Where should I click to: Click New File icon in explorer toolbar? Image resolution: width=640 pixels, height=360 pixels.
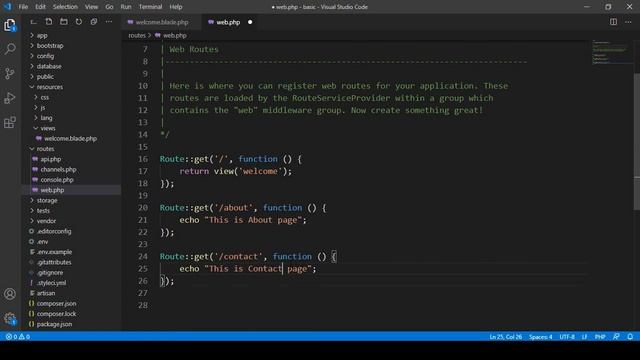(x=49, y=22)
